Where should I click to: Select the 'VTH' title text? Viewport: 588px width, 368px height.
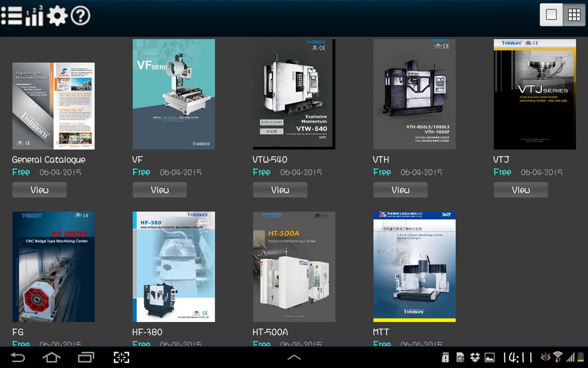(x=381, y=160)
